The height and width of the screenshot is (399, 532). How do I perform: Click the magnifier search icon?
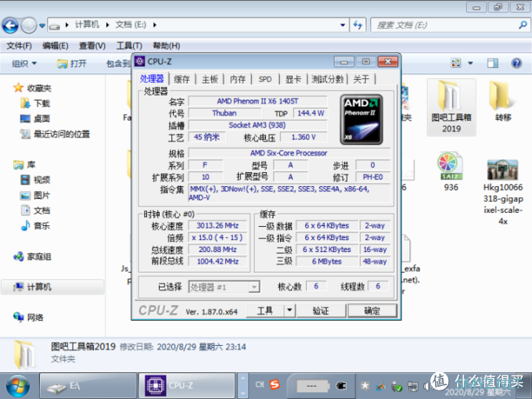point(523,25)
